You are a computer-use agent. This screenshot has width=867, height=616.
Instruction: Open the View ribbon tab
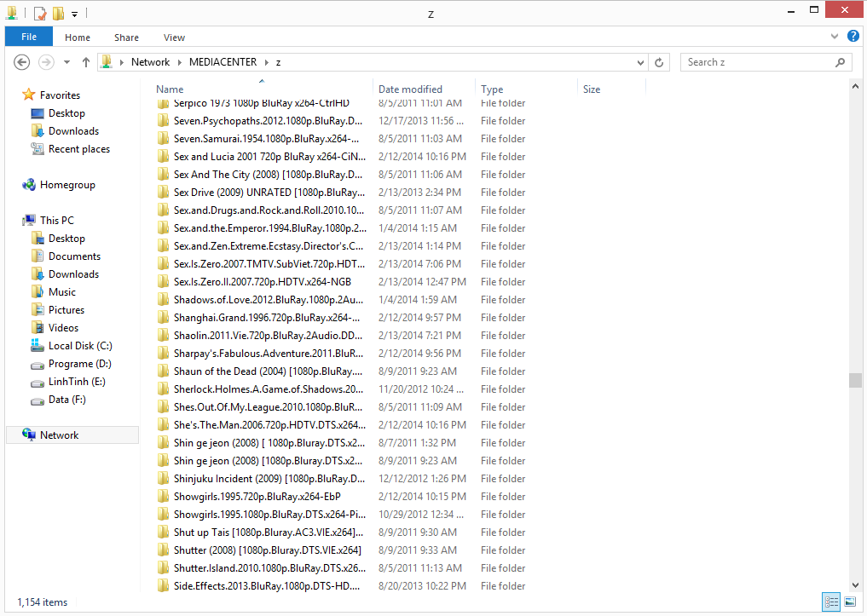(x=174, y=37)
